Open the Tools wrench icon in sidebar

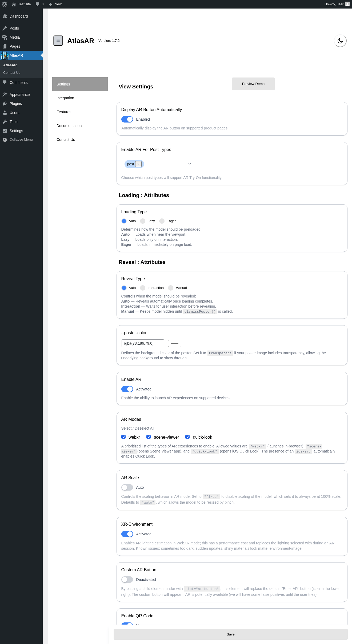5,122
